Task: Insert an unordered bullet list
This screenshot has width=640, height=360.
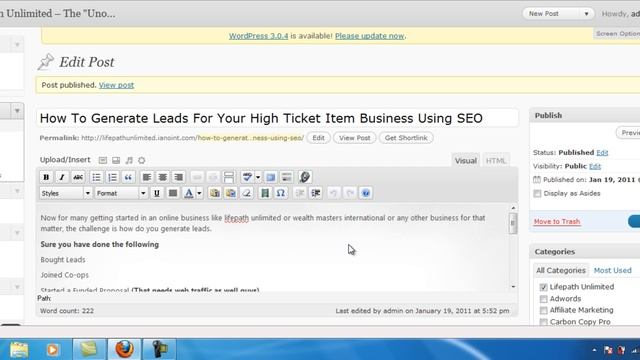Action: coord(96,177)
